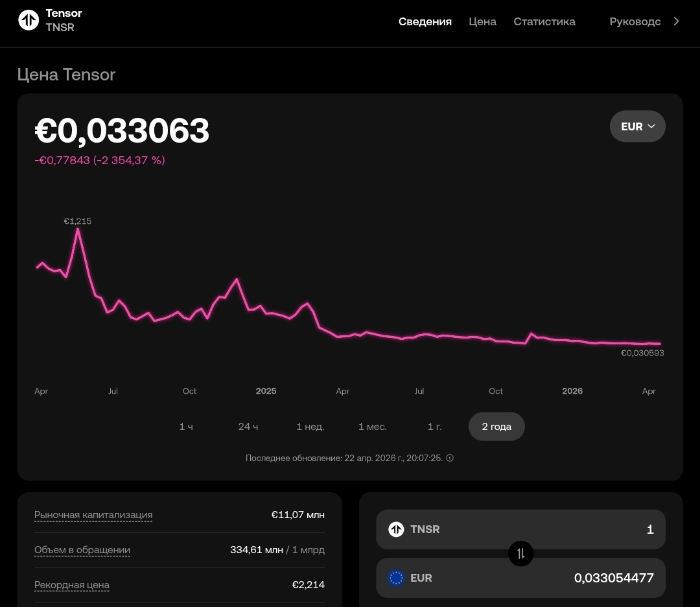
Task: Switch chart to 1 нед. range
Action: [310, 427]
